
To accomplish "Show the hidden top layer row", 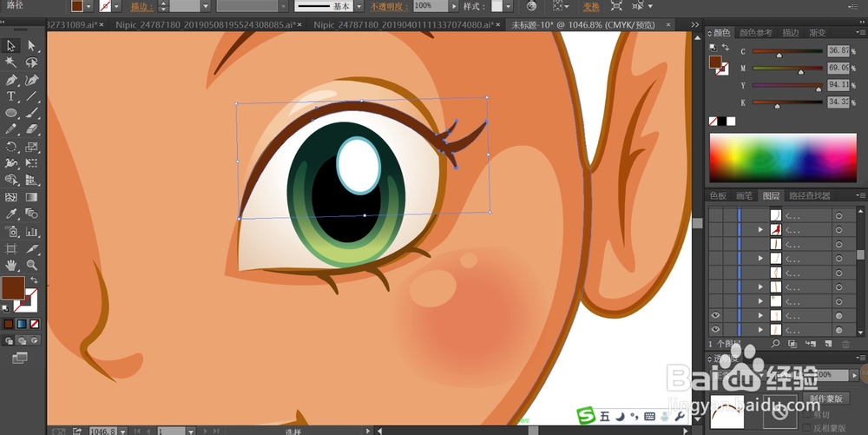I will click(x=715, y=214).
